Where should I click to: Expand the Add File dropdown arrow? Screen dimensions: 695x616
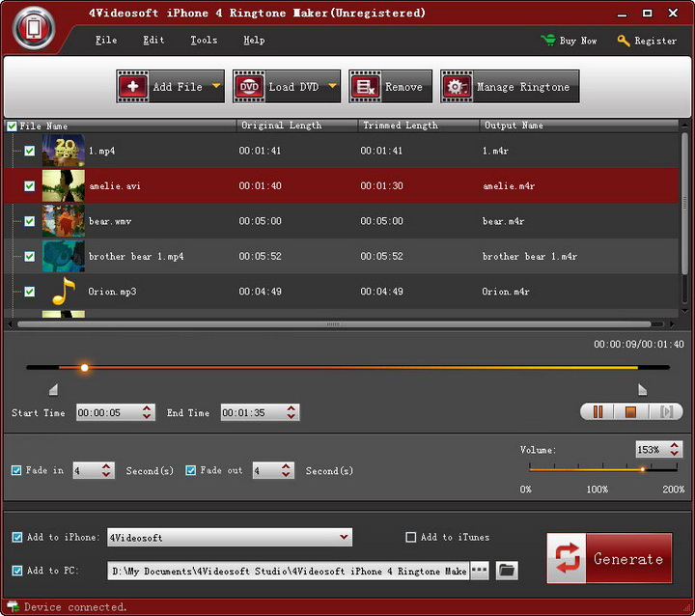coord(216,86)
